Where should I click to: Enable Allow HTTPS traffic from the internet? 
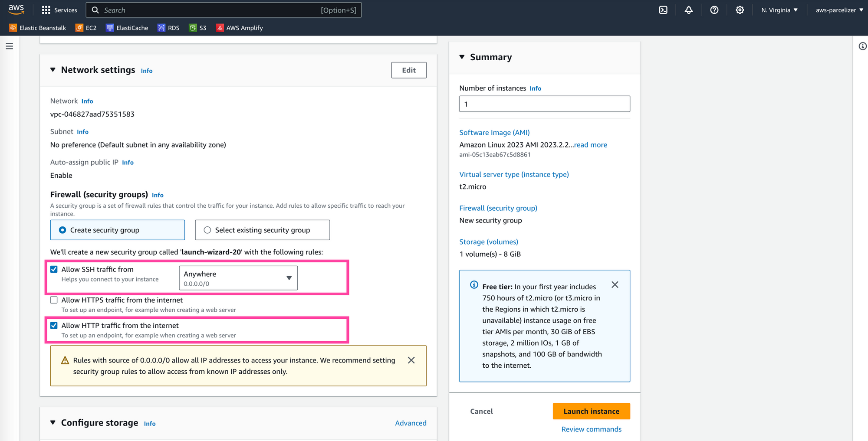pos(54,300)
